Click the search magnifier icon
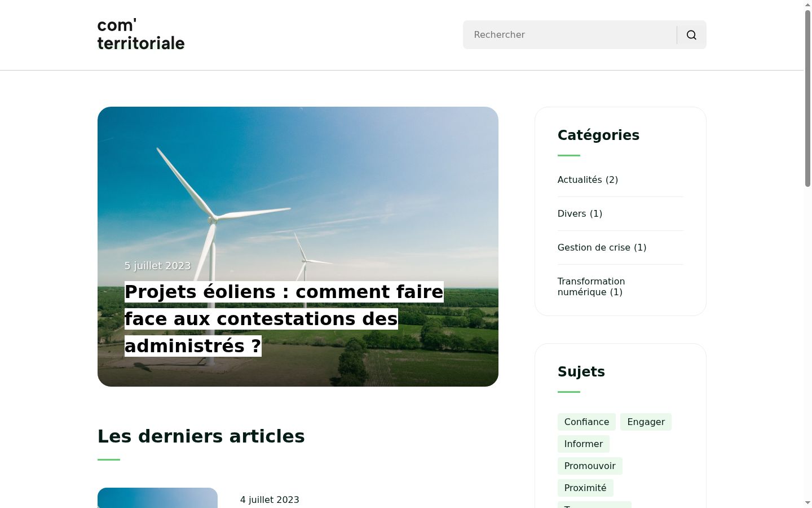The image size is (812, 508). 691,35
